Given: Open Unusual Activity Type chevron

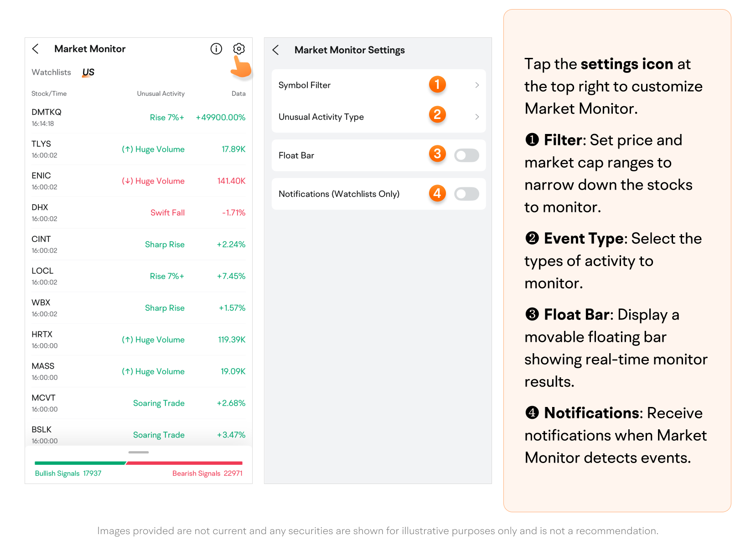Looking at the screenshot, I should 477,117.
